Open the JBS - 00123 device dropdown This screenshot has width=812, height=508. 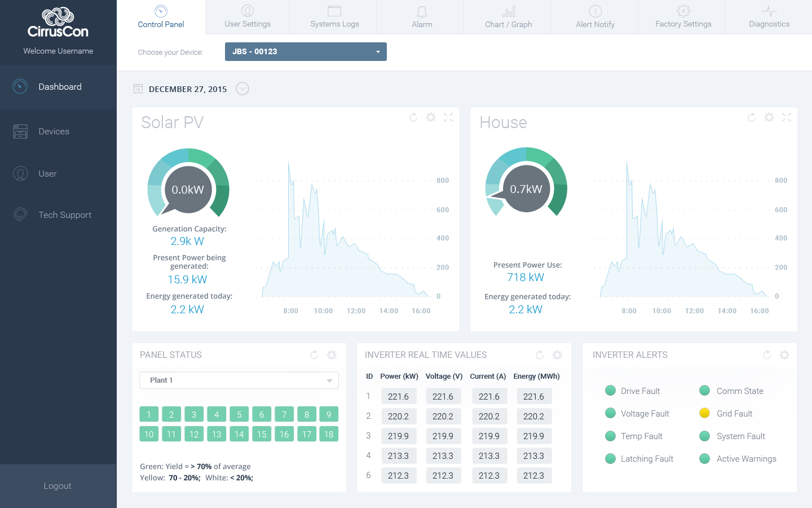[306, 51]
